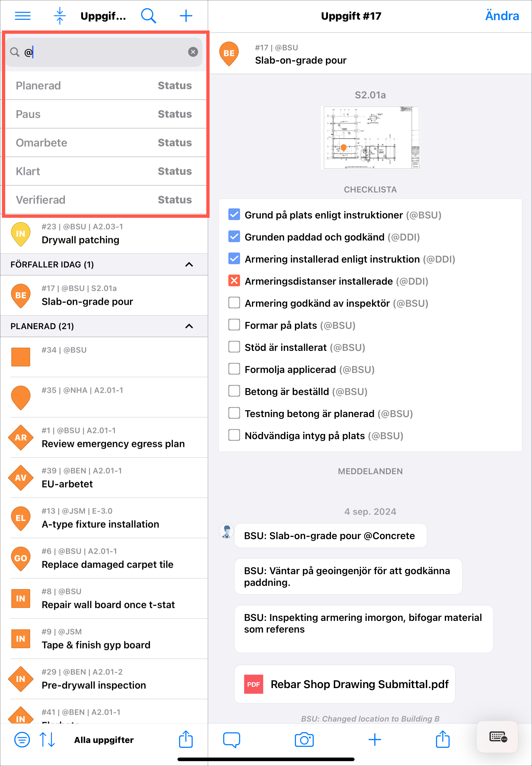The image size is (532, 766).
Task: Open the hamburger menu icon
Action: 23,16
